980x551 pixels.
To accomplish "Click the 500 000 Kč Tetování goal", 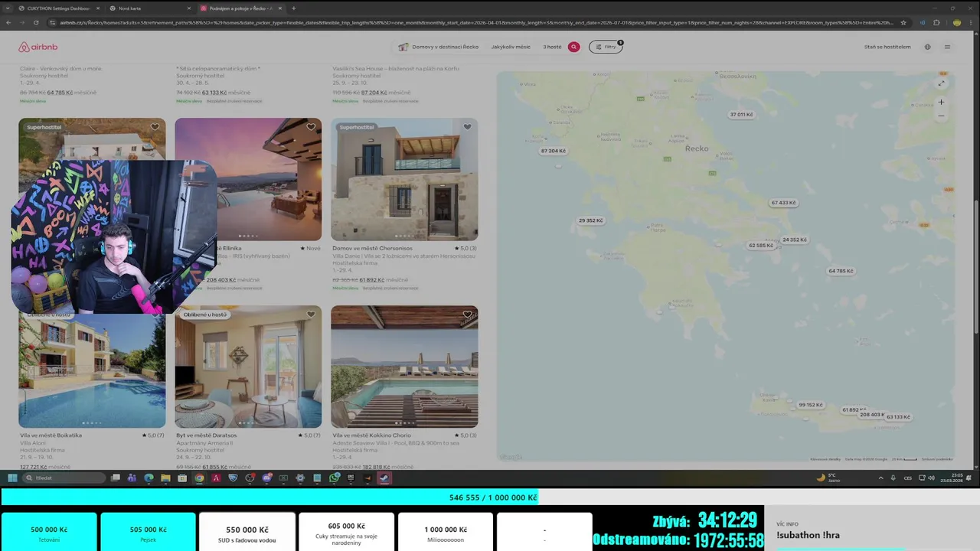I will pos(49,533).
